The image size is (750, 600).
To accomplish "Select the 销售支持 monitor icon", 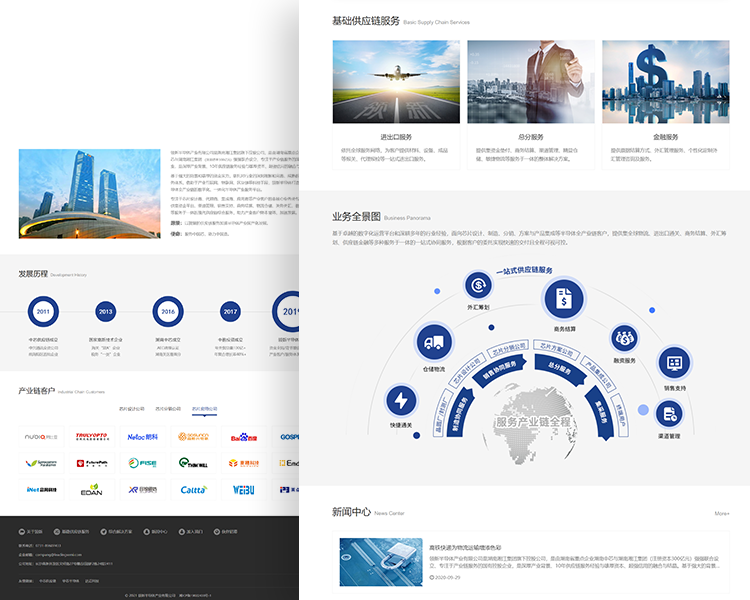I will pyautogui.click(x=674, y=363).
